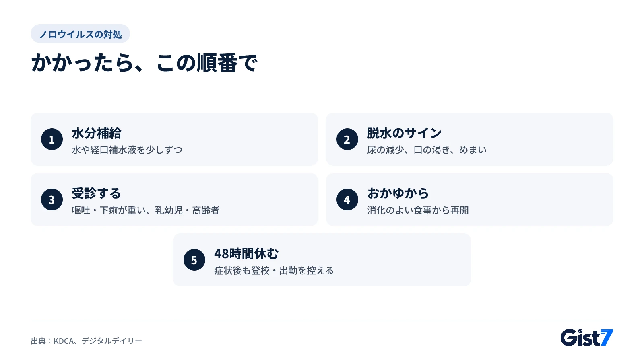Click the number 5 circle badge
This screenshot has height=362, width=644.
[x=194, y=260]
